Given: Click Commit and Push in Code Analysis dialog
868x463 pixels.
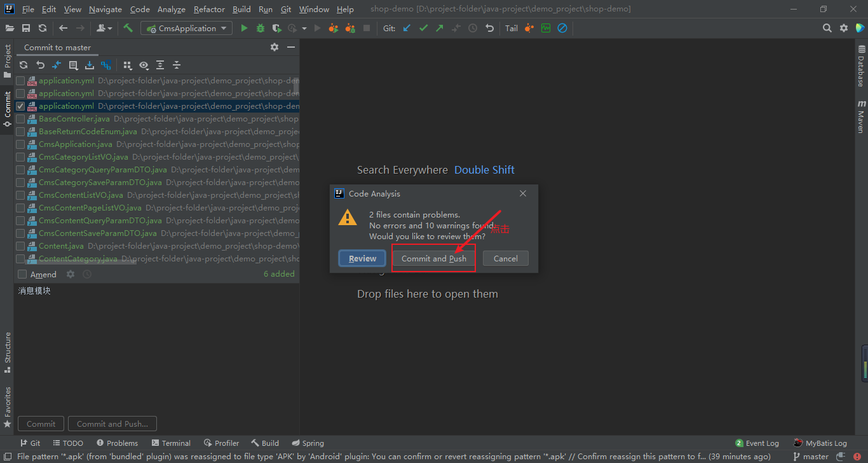Looking at the screenshot, I should [x=434, y=258].
